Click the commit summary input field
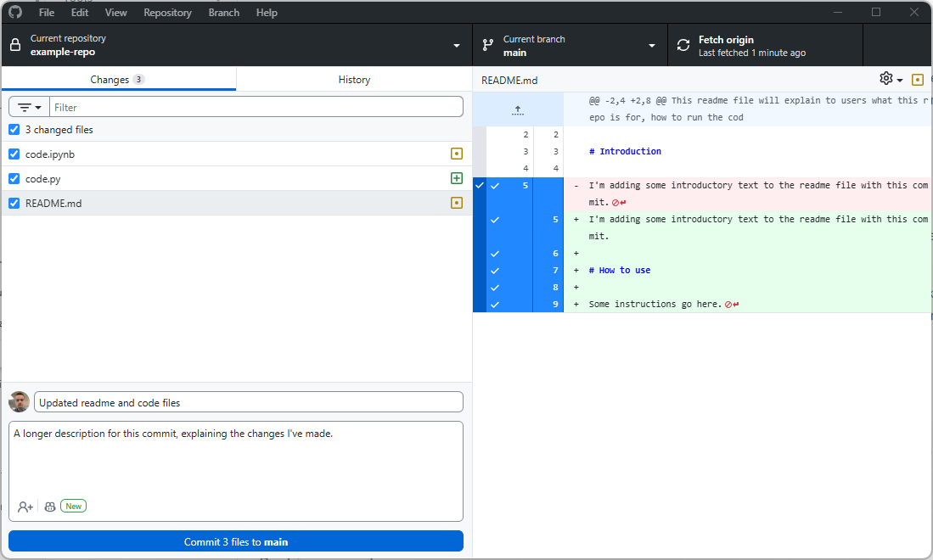 (x=249, y=402)
